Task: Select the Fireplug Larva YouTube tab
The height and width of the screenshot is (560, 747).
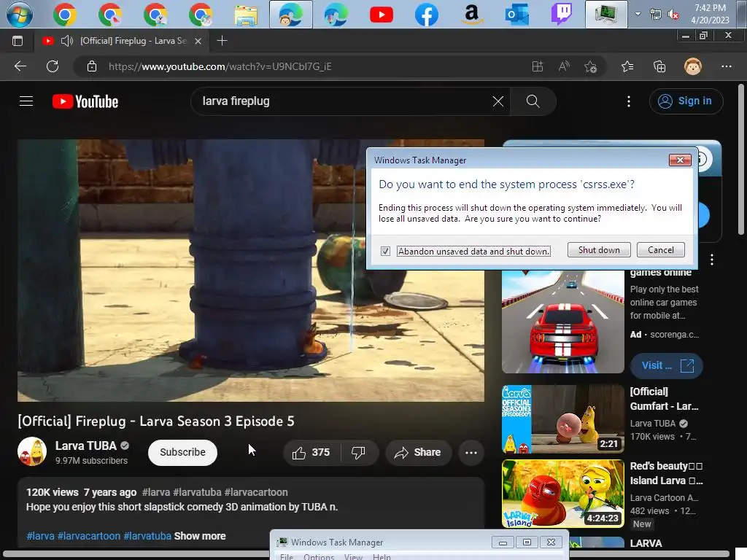Action: (122, 41)
